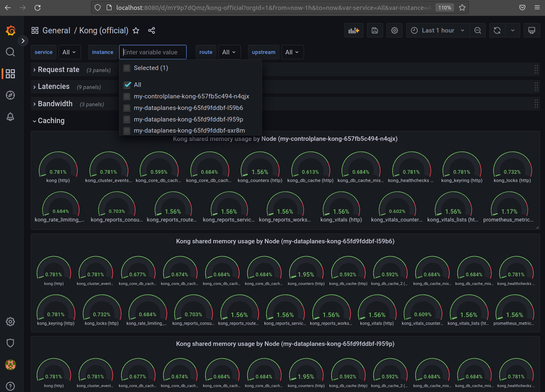Open dashboard settings gear in the toolbar

(395, 30)
